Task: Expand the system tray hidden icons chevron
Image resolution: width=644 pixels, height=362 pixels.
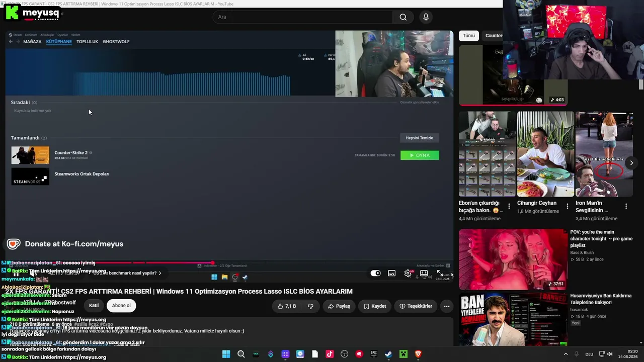Action: (x=566, y=354)
